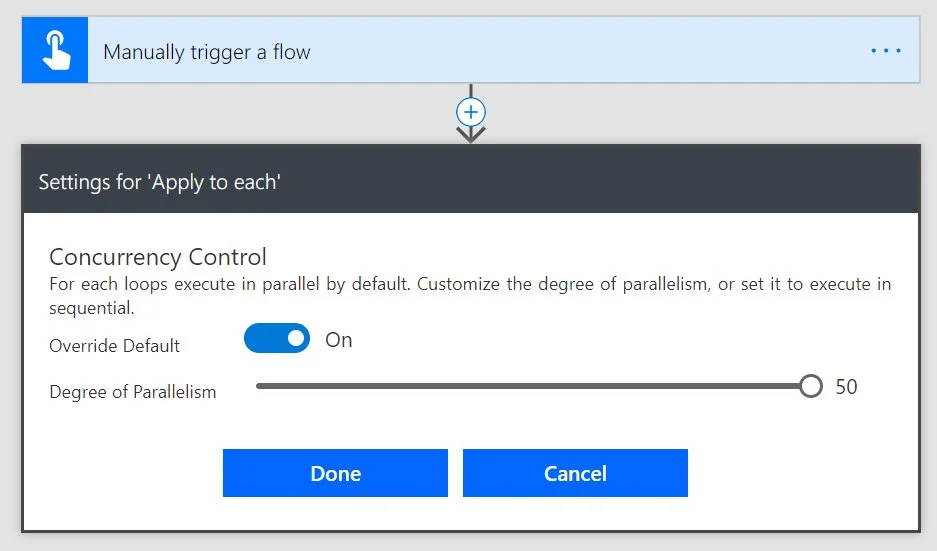Click the far left end of the slider track
This screenshot has height=551, width=937.
[259, 386]
